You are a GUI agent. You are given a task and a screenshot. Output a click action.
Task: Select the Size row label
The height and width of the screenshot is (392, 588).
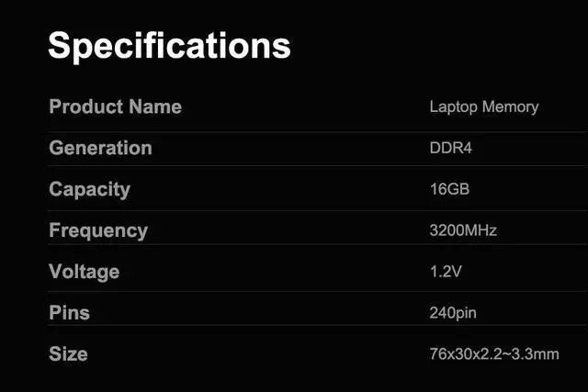click(68, 353)
